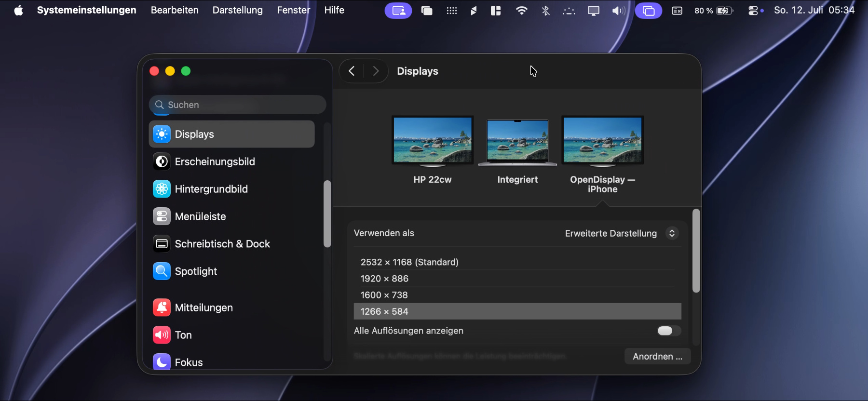Click the sidebar vertical scrollbar
This screenshot has height=401, width=868.
(327, 214)
